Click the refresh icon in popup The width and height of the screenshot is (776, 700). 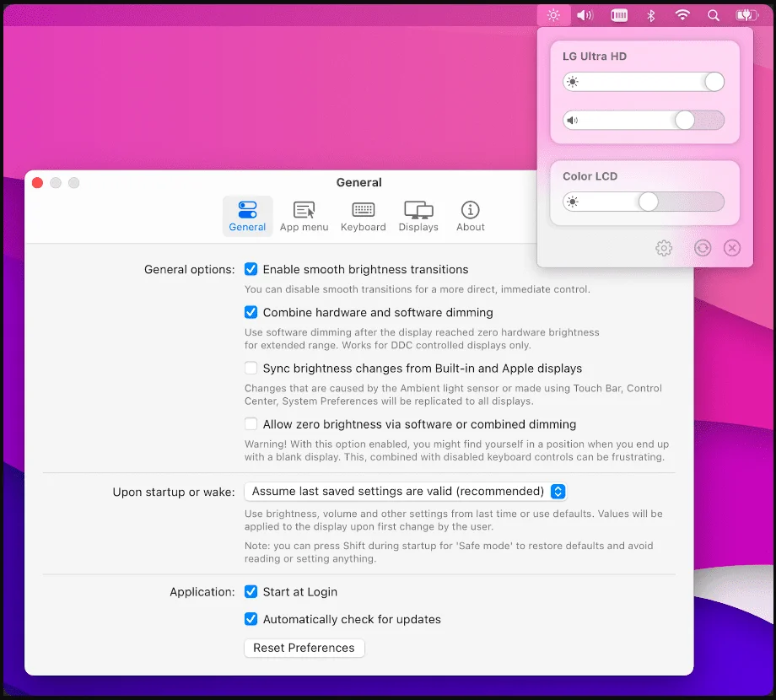click(703, 248)
